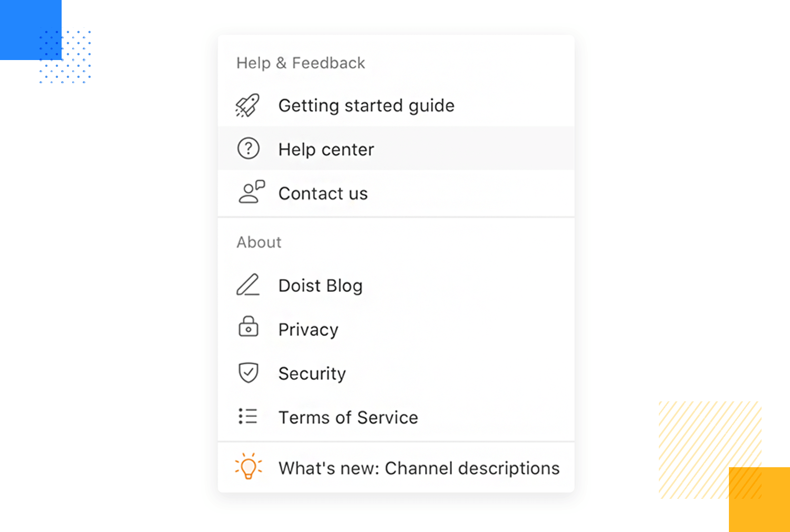The width and height of the screenshot is (790, 532).
Task: Click the About section header
Action: click(x=259, y=242)
